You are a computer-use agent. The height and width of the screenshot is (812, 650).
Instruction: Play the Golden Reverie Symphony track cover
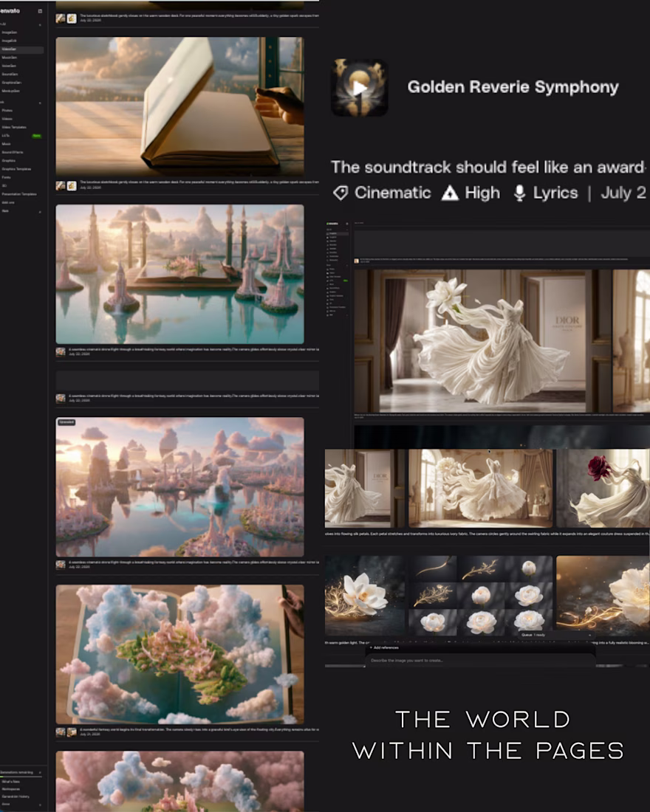tap(359, 88)
